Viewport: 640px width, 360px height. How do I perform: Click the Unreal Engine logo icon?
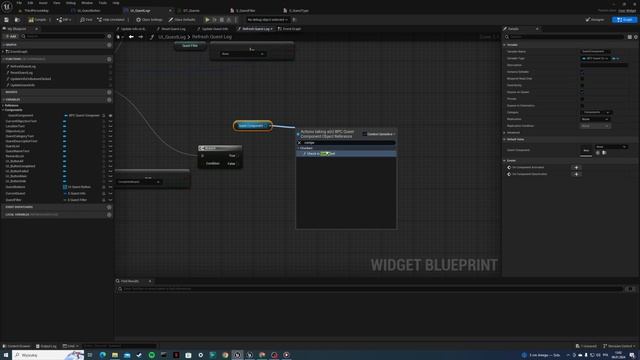click(x=7, y=7)
